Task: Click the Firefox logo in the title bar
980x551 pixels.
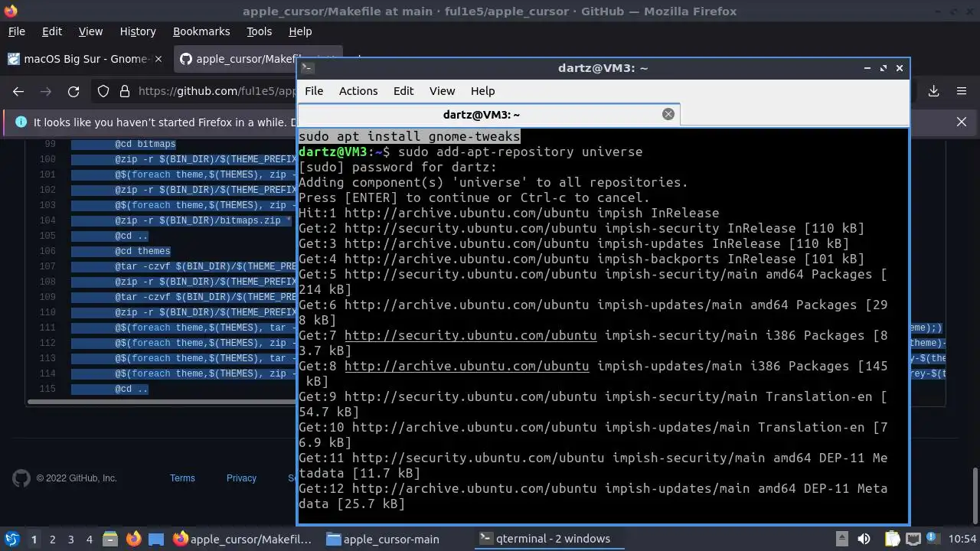Action: coord(10,11)
